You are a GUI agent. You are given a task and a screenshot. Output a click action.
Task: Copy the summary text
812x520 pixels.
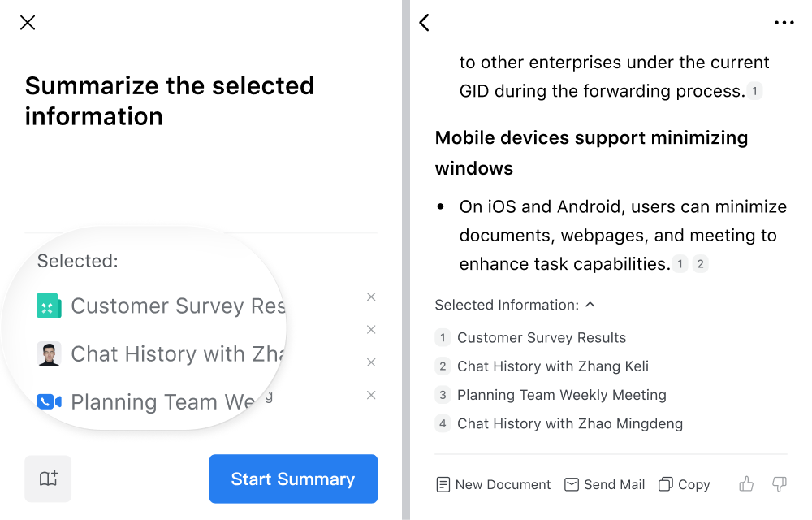click(x=684, y=484)
